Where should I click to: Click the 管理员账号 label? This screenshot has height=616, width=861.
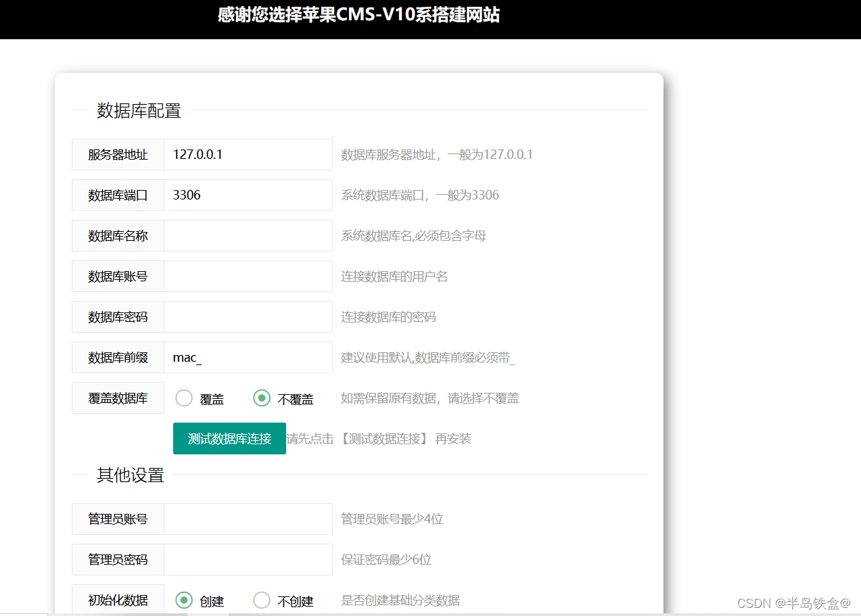coord(118,519)
